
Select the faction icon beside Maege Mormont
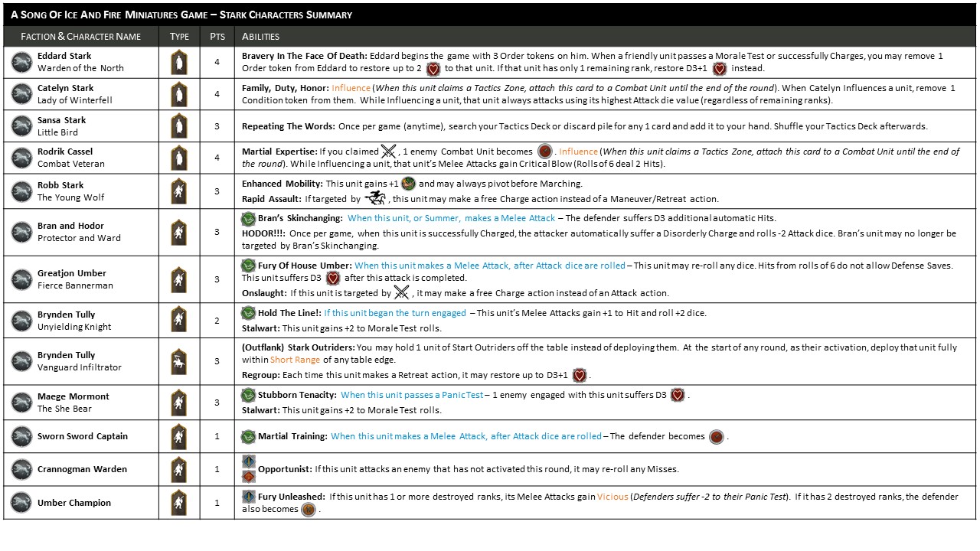[21, 403]
